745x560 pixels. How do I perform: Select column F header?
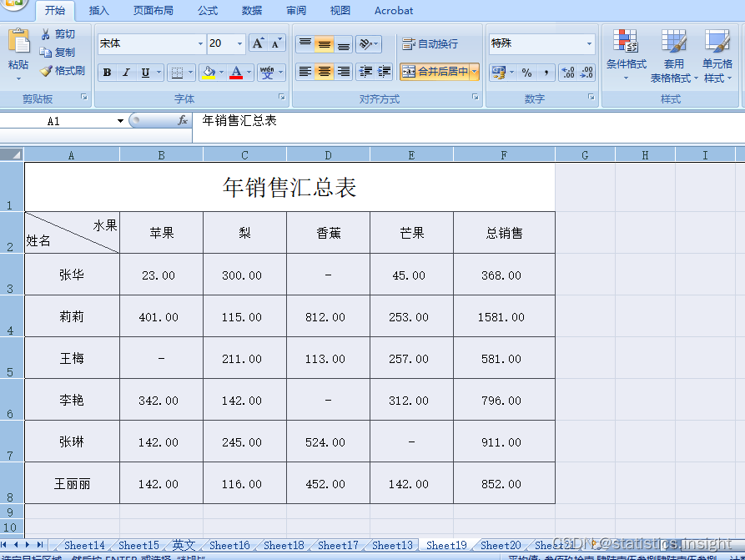(504, 155)
